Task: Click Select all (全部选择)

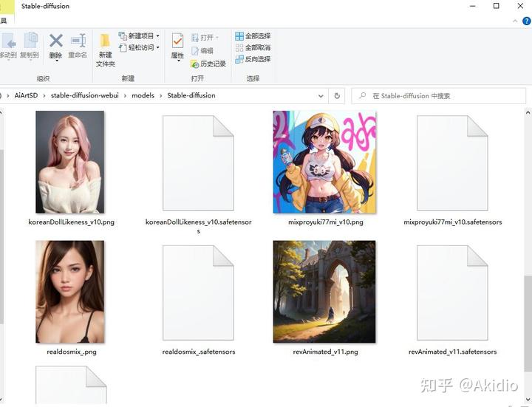Action: point(253,36)
